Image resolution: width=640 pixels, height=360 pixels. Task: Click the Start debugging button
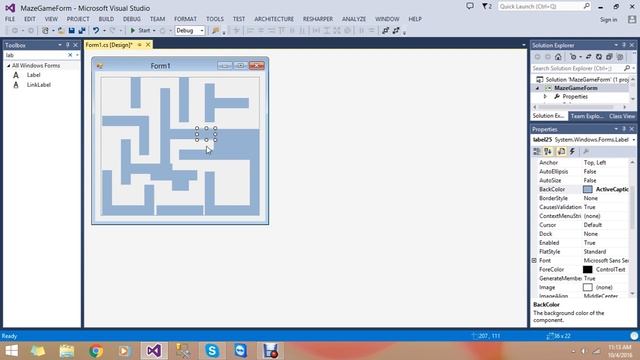click(140, 31)
